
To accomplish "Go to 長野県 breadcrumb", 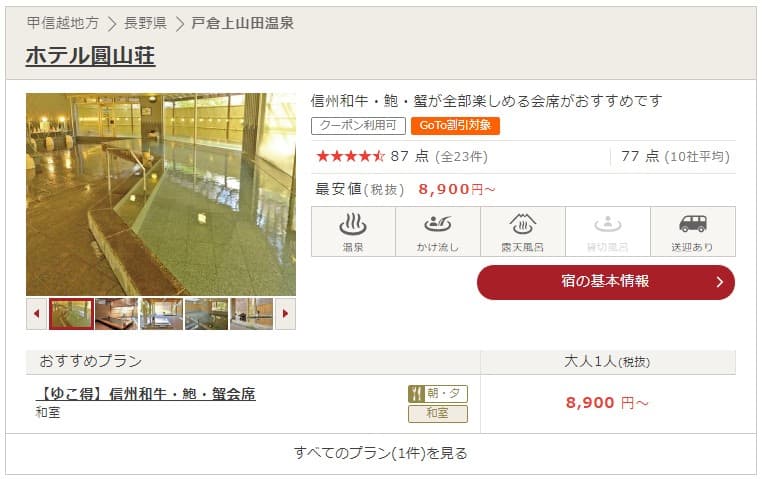I will [145, 23].
